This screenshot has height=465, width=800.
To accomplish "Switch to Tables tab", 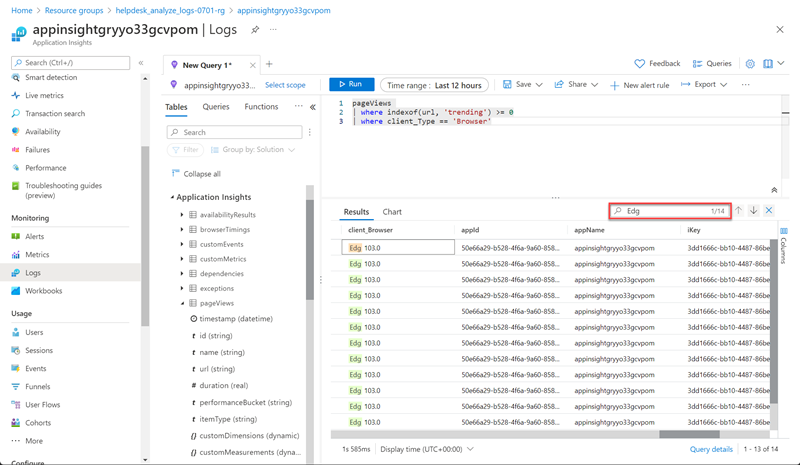I will click(x=176, y=107).
